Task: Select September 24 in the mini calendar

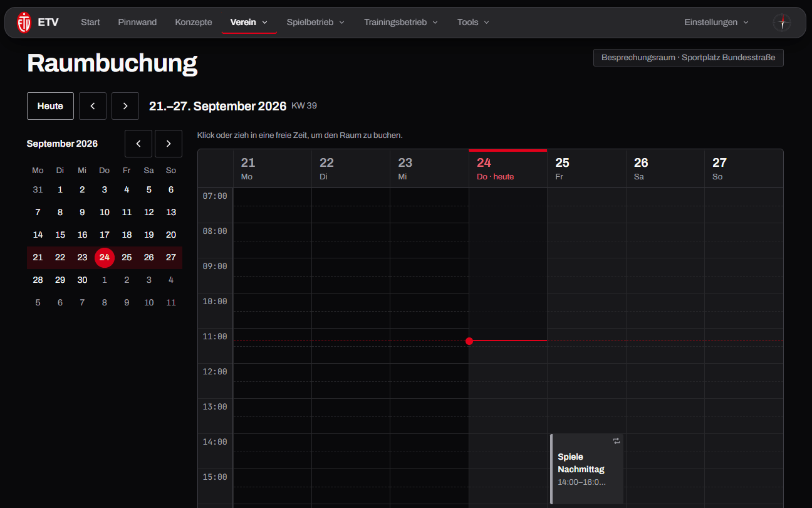Action: pyautogui.click(x=105, y=258)
